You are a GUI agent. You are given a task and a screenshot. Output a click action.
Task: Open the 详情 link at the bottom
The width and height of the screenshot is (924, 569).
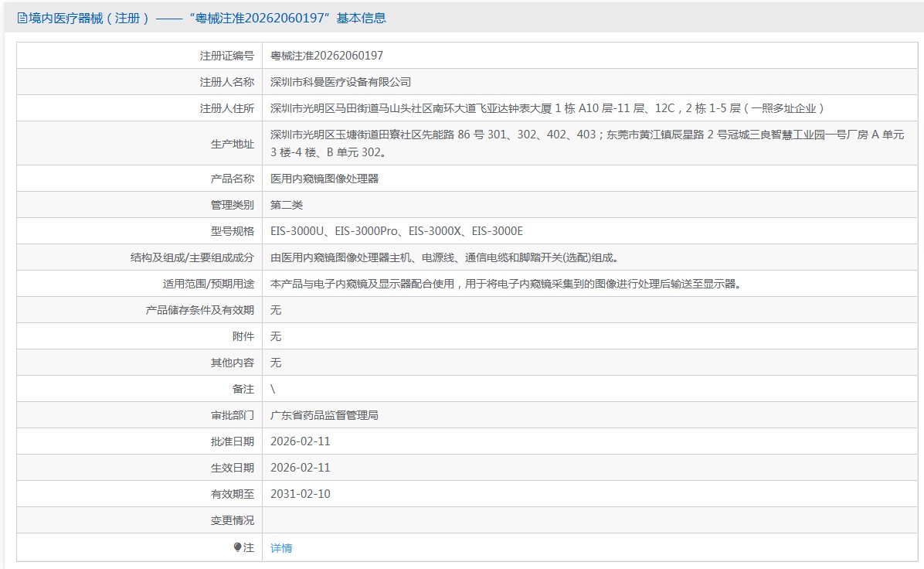tap(281, 548)
